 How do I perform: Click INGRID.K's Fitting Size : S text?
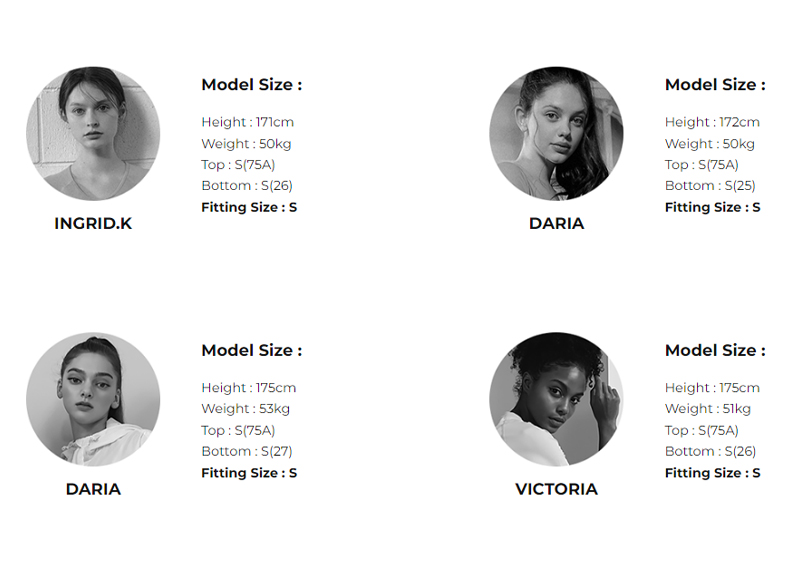(x=249, y=208)
